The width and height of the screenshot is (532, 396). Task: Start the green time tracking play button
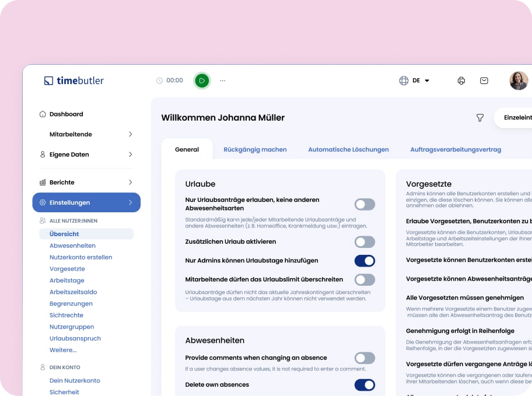[x=202, y=80]
